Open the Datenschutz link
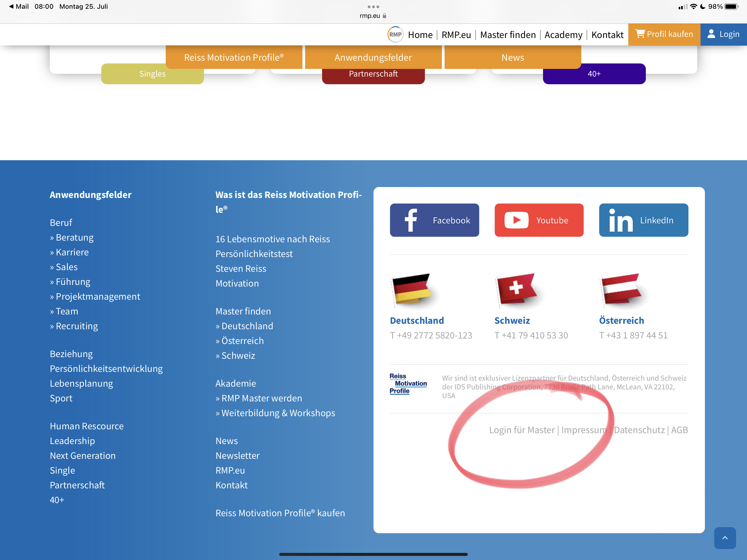 pyautogui.click(x=639, y=430)
